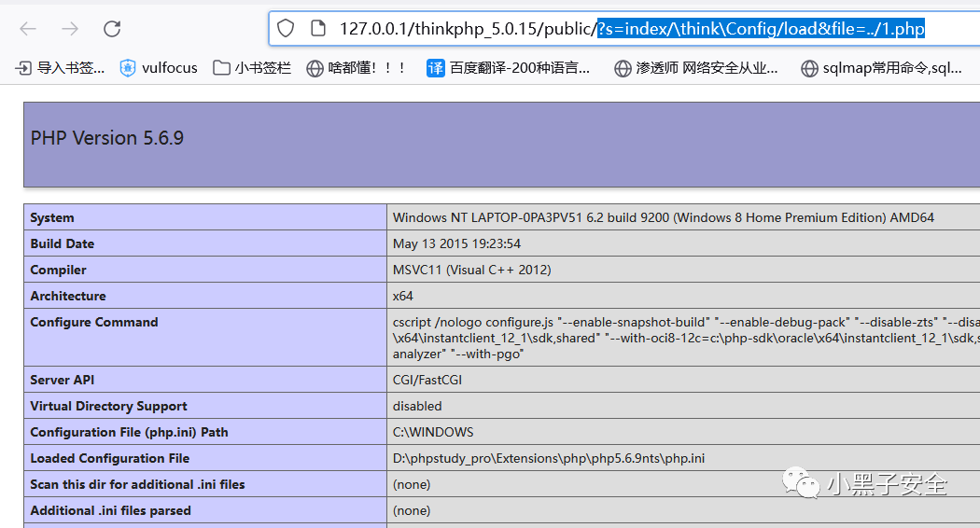Viewport: 980px width, 528px height.
Task: Select the System row label
Action: tap(52, 217)
